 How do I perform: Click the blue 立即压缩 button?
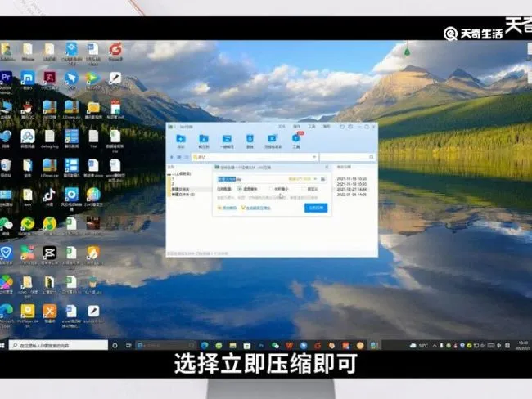pyautogui.click(x=316, y=208)
